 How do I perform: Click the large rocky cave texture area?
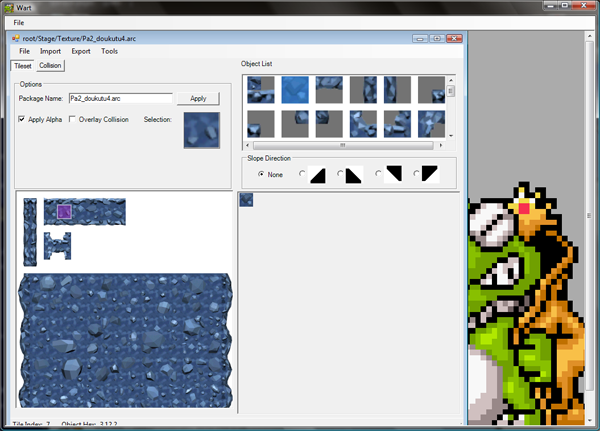(126, 340)
